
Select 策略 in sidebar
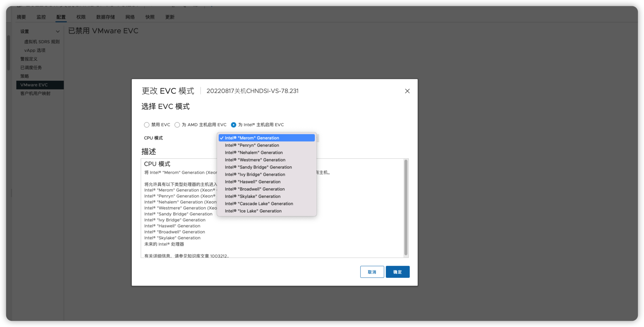pos(25,76)
